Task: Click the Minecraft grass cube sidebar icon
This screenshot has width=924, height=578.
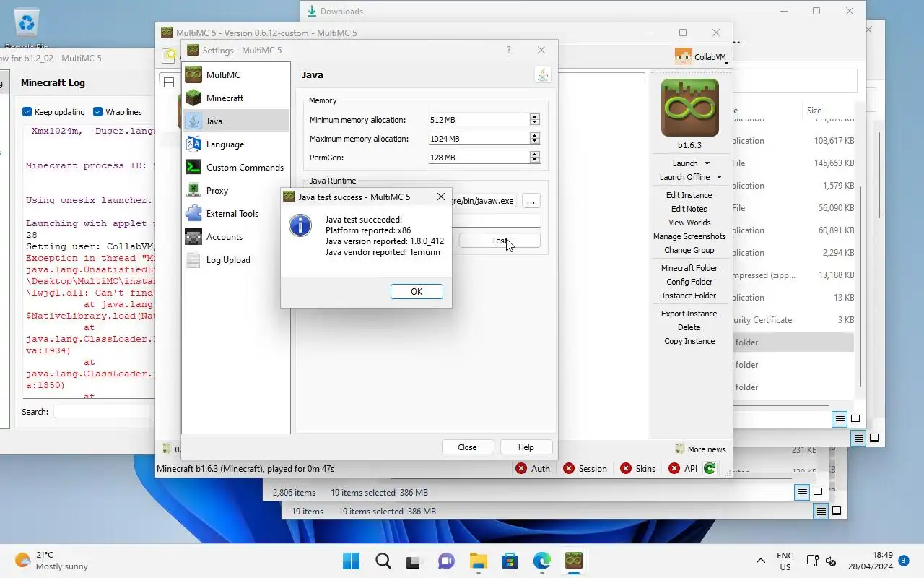Action: pos(193,98)
